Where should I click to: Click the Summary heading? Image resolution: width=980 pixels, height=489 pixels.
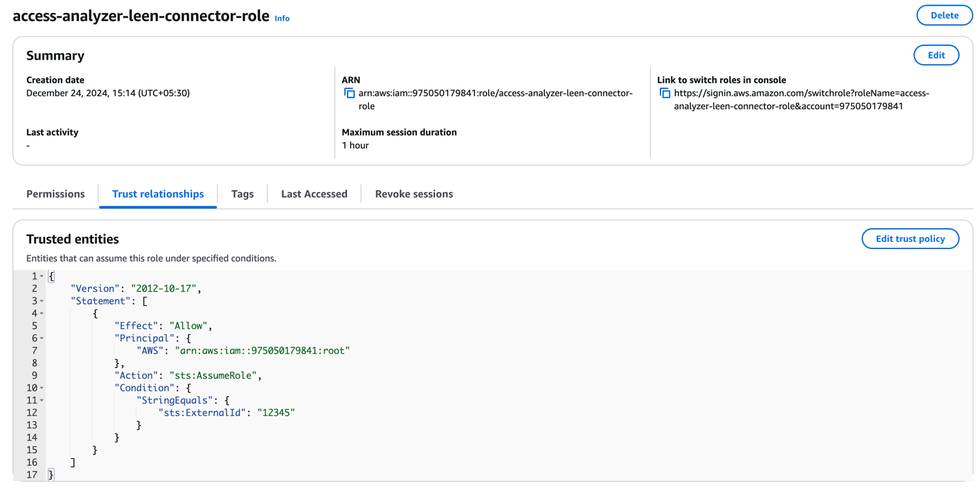tap(55, 56)
